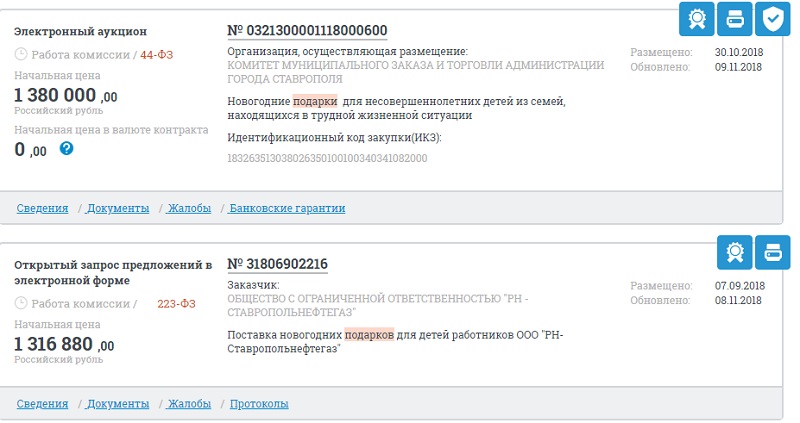Click the 44-ФЗ law label

tap(157, 55)
